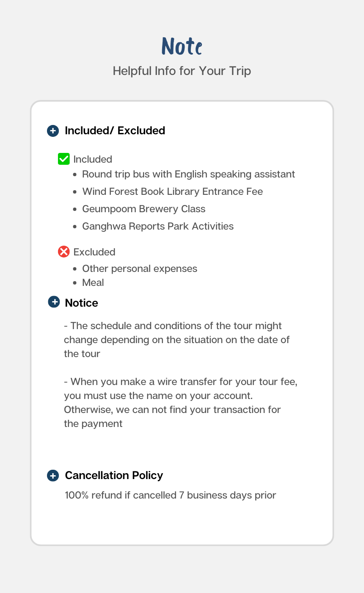This screenshot has height=593, width=364.
Task: Click the Meal excluded item
Action: click(x=93, y=283)
